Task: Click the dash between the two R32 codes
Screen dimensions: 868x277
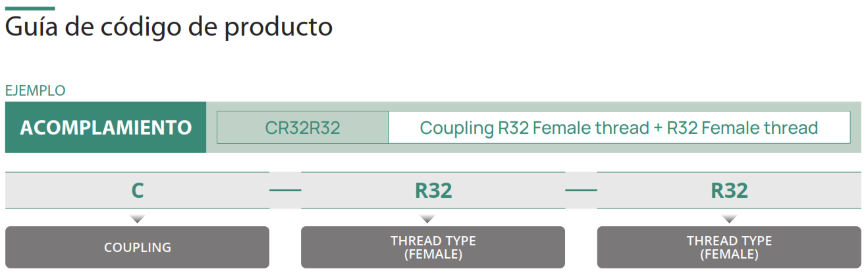Action: click(581, 191)
